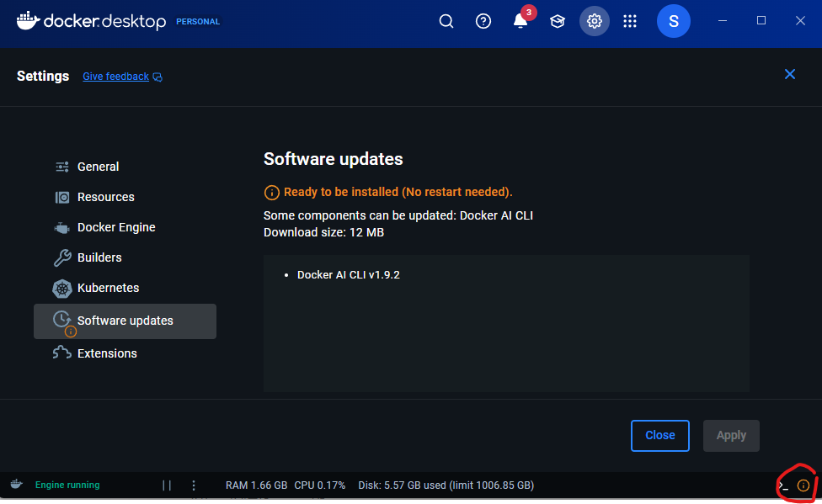Click the PERSONAL plan badge

click(x=198, y=22)
